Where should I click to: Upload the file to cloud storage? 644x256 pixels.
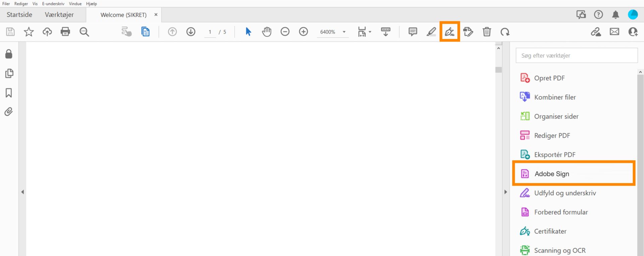click(x=47, y=32)
